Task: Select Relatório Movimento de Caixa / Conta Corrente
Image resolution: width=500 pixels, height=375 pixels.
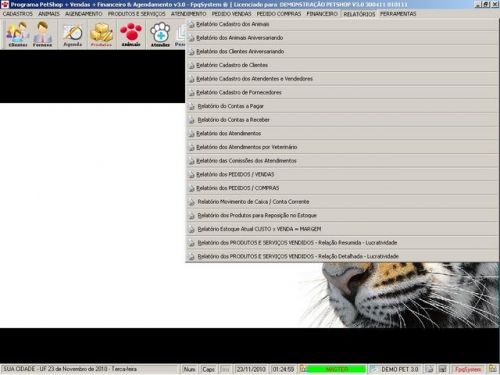Action: tap(342, 202)
